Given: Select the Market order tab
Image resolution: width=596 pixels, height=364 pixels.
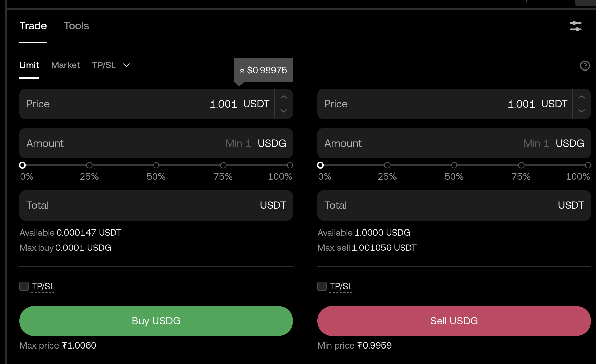Looking at the screenshot, I should 65,65.
